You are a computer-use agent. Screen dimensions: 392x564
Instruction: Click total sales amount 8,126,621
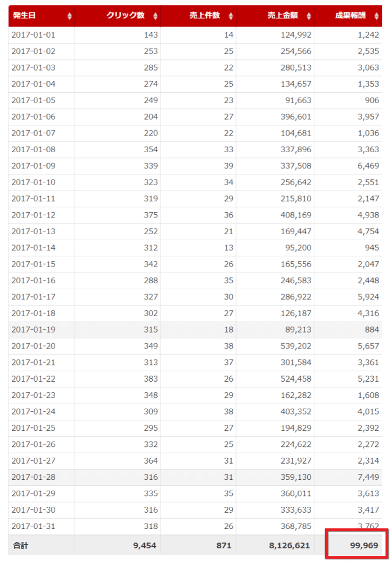(289, 546)
